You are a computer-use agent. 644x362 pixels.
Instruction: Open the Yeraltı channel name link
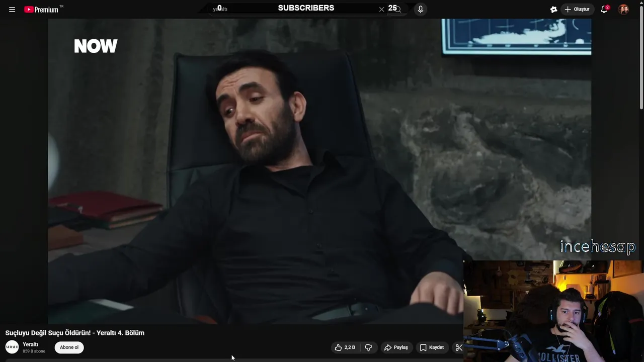point(30,344)
